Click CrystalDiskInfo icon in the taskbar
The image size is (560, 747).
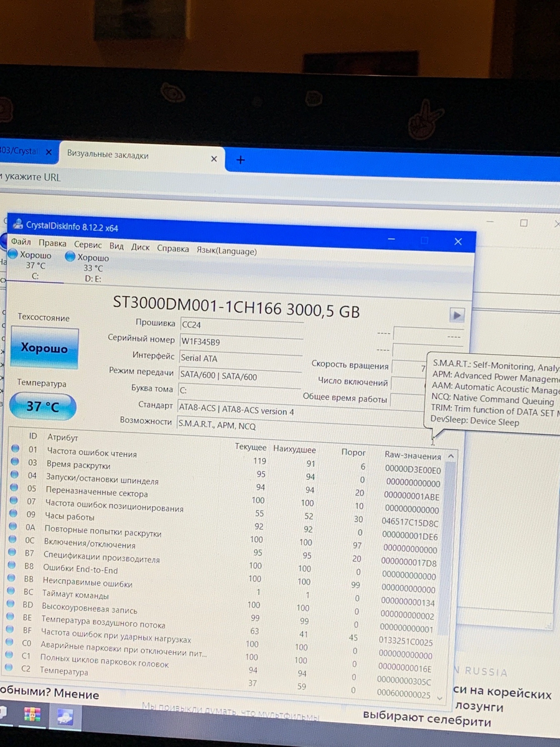pyautogui.click(x=65, y=716)
